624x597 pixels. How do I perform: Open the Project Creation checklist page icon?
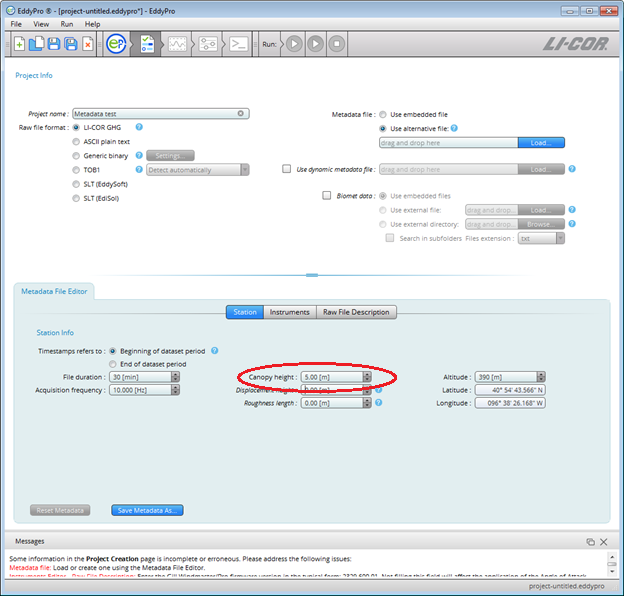click(146, 44)
